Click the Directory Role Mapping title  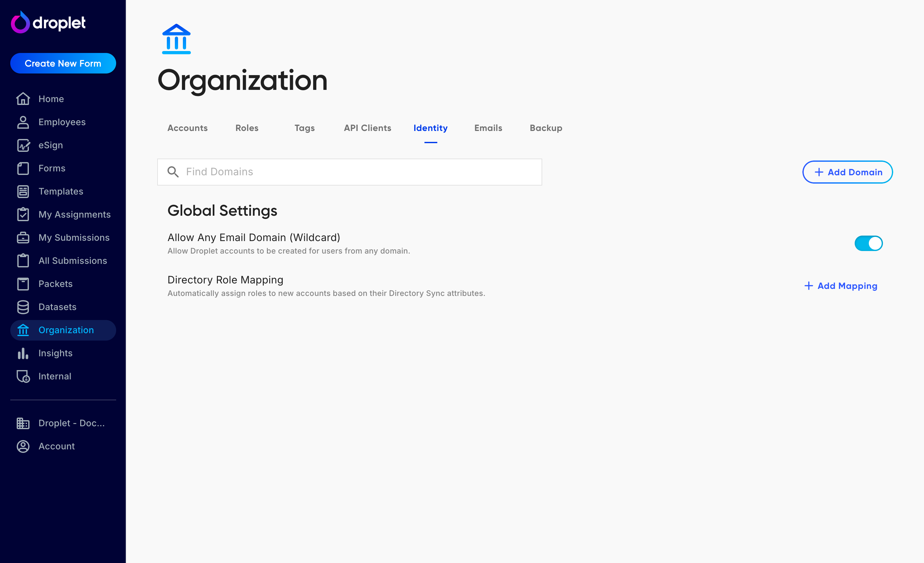click(225, 280)
